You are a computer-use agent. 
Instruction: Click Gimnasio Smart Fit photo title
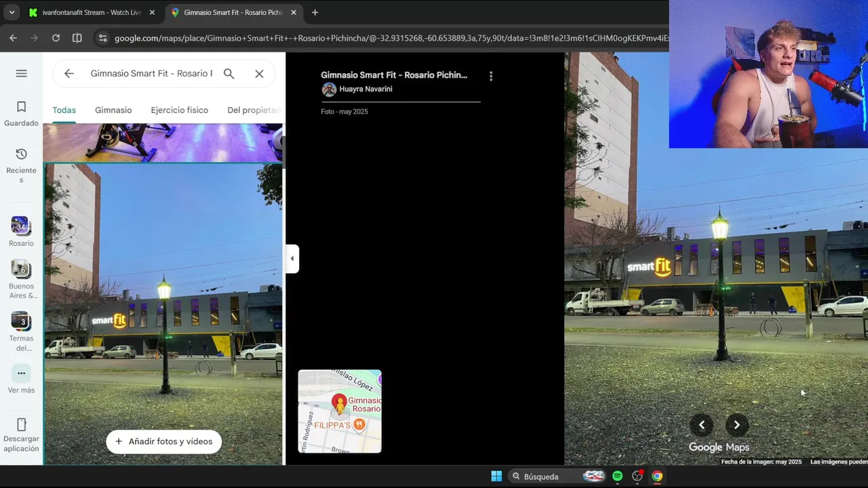[394, 75]
